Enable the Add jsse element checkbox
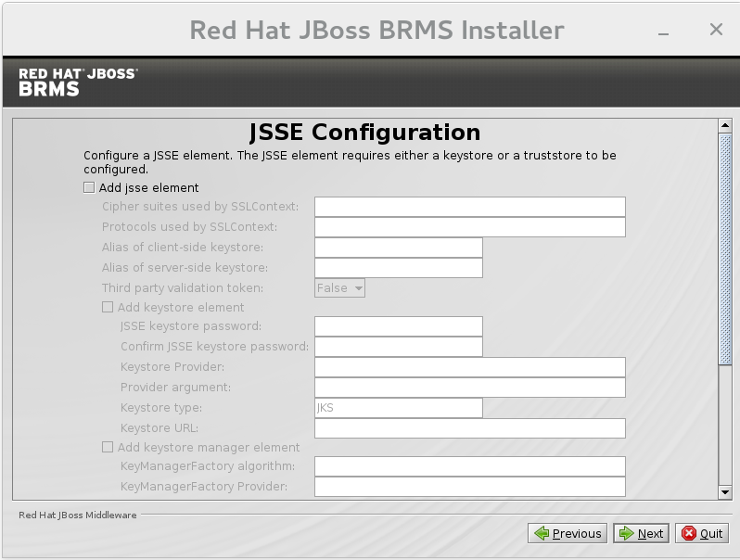Viewport: 740px width, 560px height. tap(89, 187)
